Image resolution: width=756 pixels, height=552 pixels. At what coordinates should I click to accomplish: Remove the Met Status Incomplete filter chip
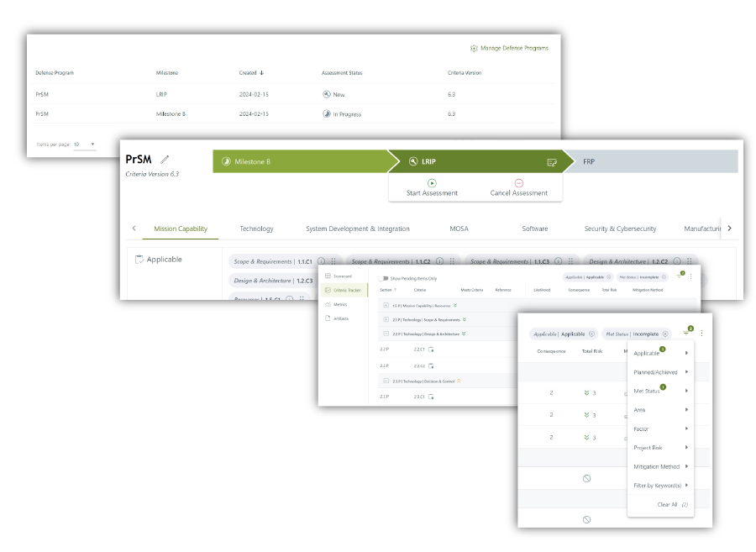pyautogui.click(x=665, y=334)
